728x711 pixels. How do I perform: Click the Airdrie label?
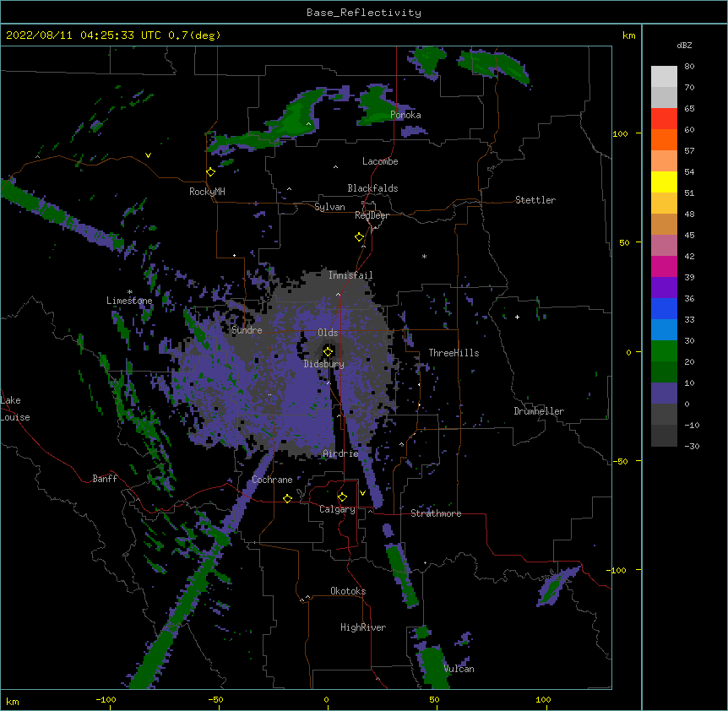341,454
